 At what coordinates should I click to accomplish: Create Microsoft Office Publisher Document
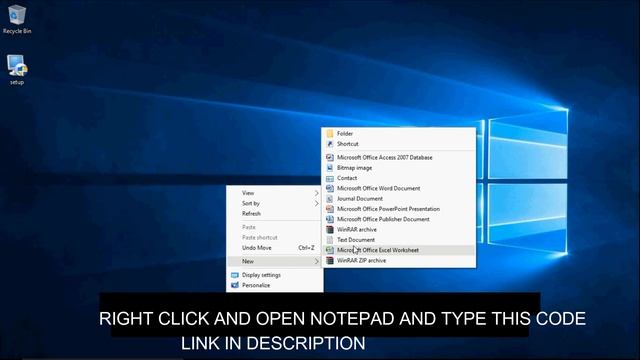399,219
